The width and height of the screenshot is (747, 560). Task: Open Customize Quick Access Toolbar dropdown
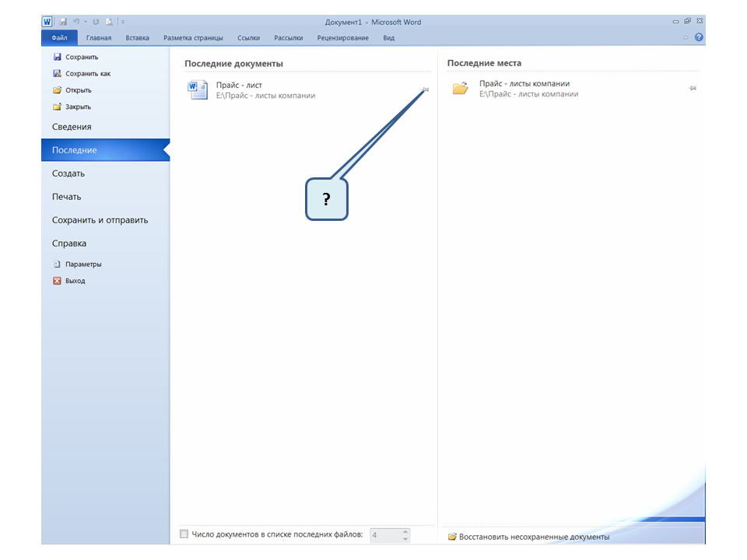(x=123, y=23)
